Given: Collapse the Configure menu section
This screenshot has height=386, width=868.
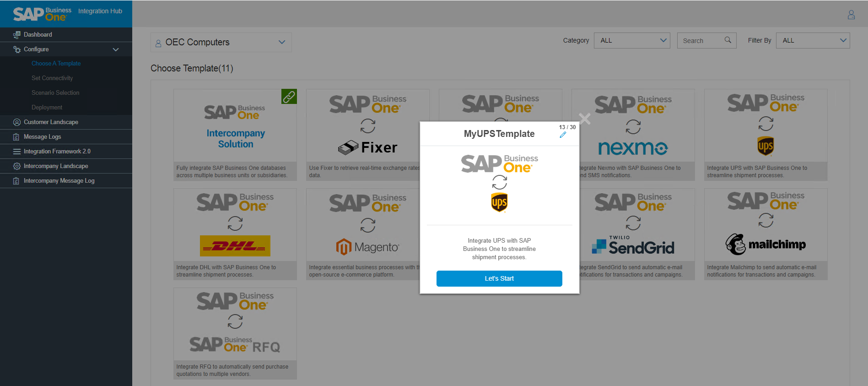Looking at the screenshot, I should click(116, 49).
